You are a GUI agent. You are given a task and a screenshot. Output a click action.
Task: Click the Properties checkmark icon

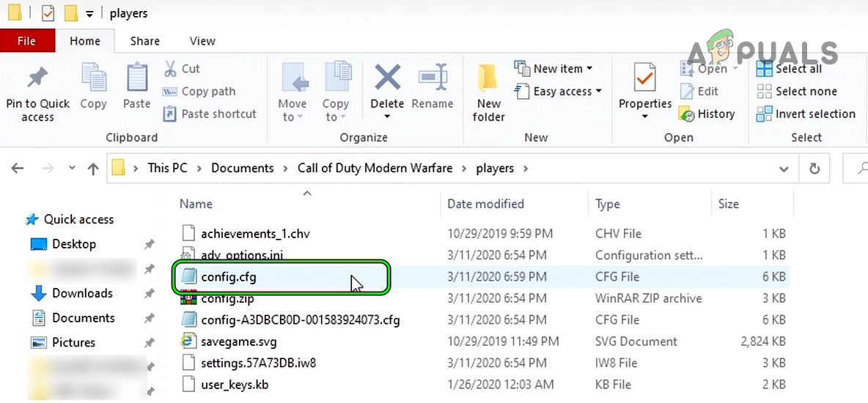(x=645, y=78)
